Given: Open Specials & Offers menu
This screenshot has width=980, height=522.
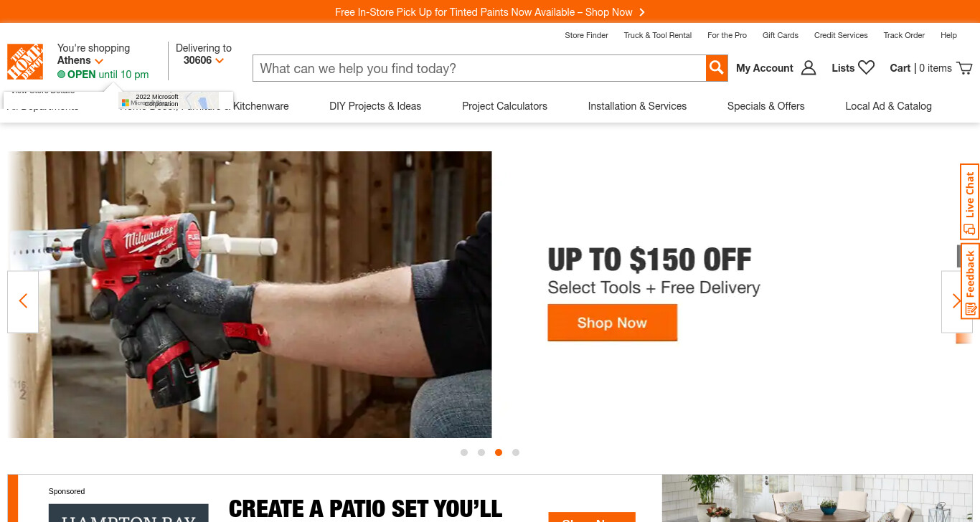Looking at the screenshot, I should 766,106.
